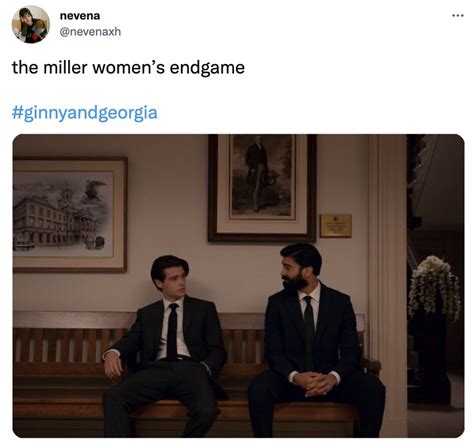The height and width of the screenshot is (444, 474).
Task: Click the younger man's black necktie
Action: 172,332
